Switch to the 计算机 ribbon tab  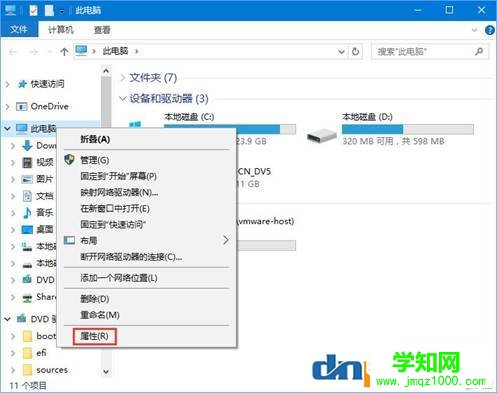[x=60, y=30]
